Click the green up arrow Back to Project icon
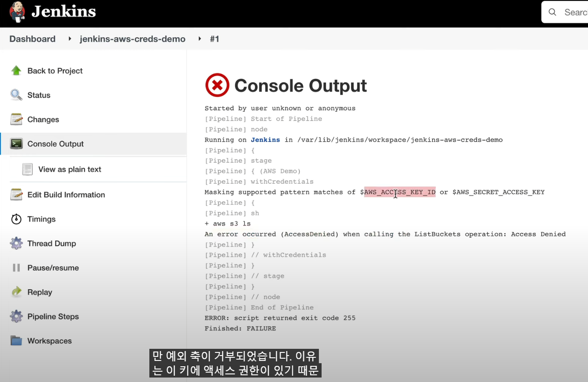The height and width of the screenshot is (382, 588). click(x=17, y=71)
